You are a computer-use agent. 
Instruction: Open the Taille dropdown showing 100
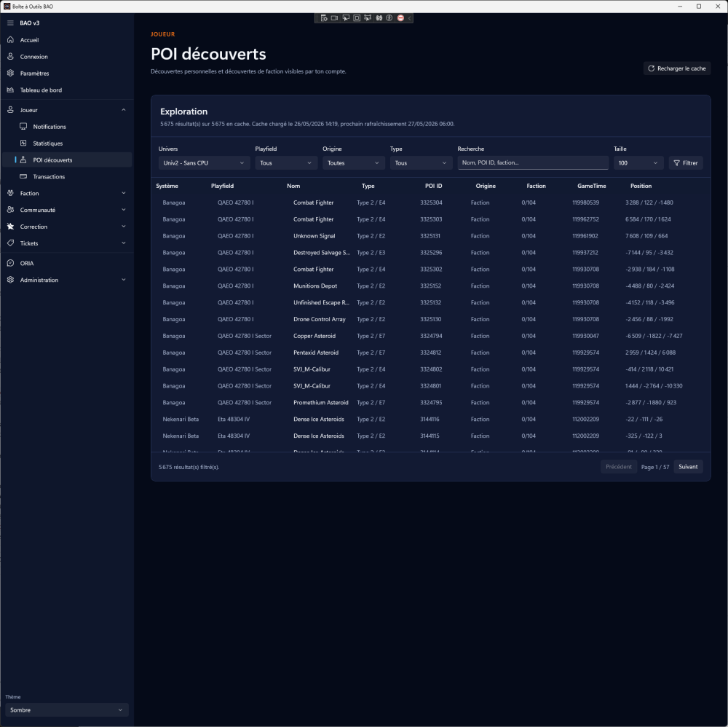[638, 163]
